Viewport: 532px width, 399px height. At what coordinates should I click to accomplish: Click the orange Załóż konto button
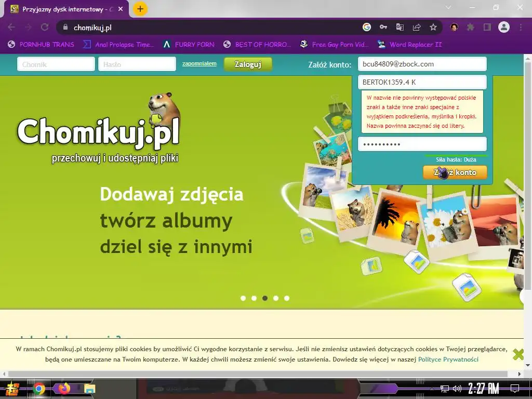pyautogui.click(x=455, y=172)
